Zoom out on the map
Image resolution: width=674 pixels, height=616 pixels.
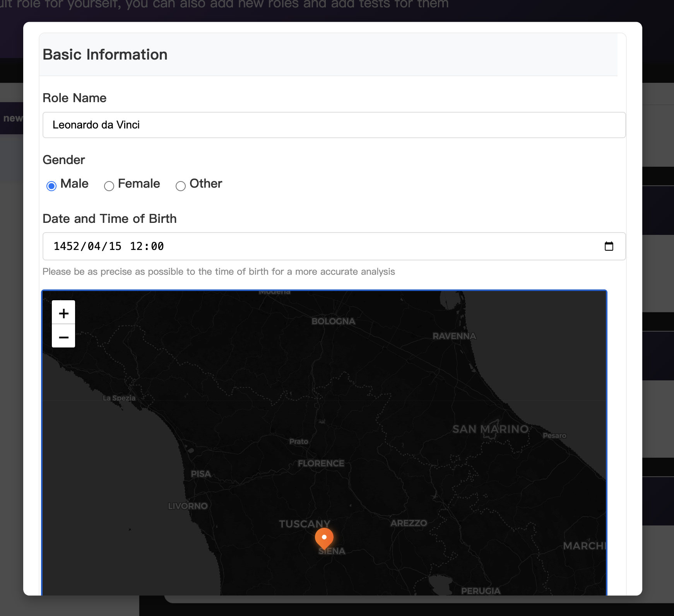(63, 337)
